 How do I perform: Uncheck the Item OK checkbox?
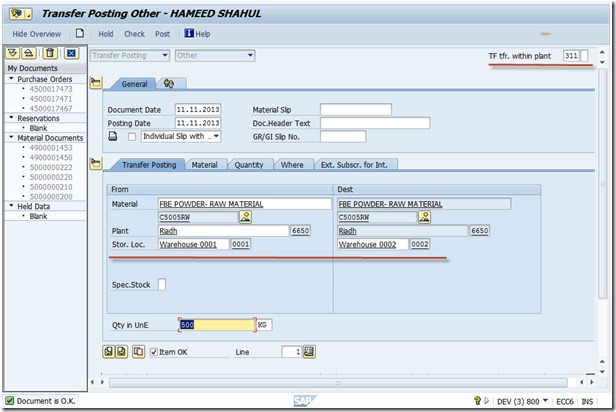154,352
